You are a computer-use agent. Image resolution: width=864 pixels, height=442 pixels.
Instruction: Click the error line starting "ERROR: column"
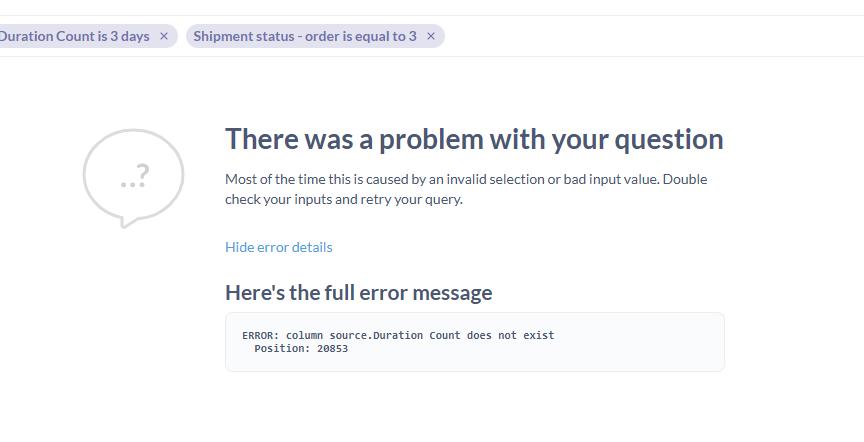point(398,335)
